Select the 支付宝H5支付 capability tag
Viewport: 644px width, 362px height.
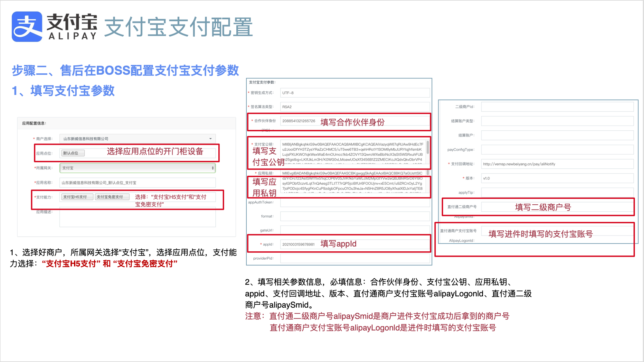(x=77, y=197)
